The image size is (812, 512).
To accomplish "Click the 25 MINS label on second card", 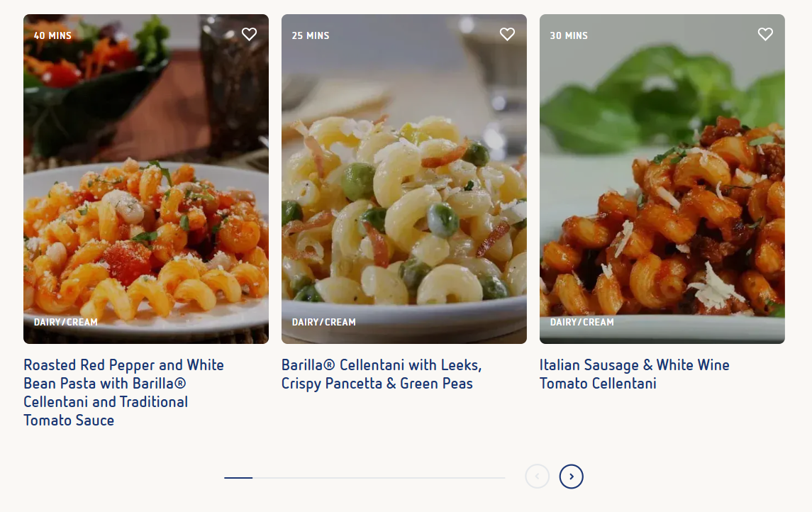I will pos(311,35).
